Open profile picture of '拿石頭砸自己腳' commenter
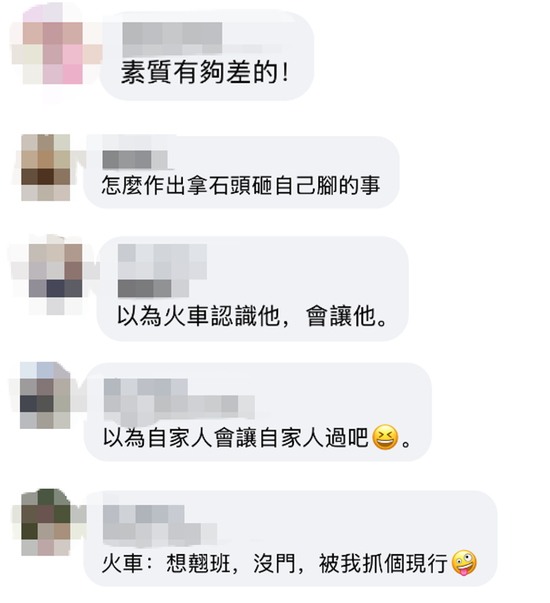The image size is (550, 603). click(x=46, y=167)
